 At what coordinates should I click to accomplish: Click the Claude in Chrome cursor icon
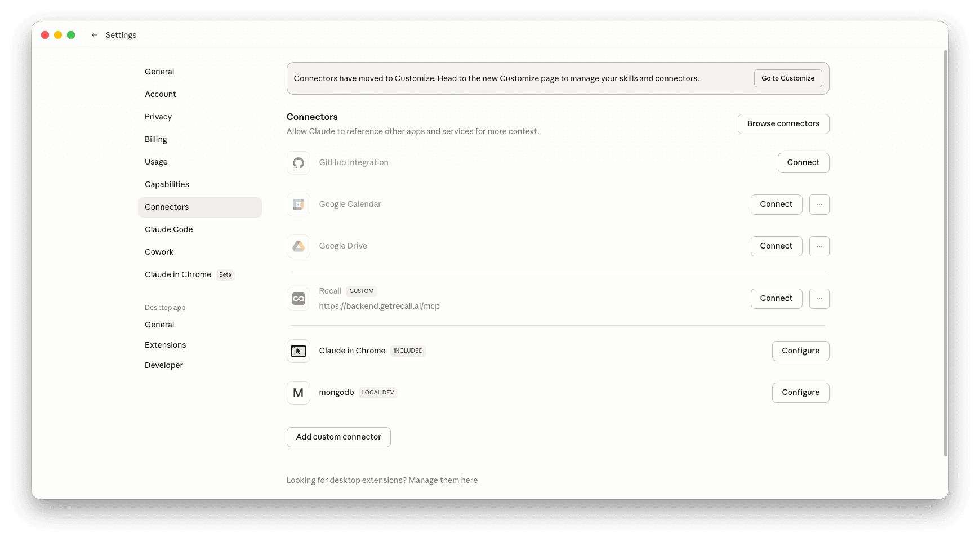[x=298, y=351]
